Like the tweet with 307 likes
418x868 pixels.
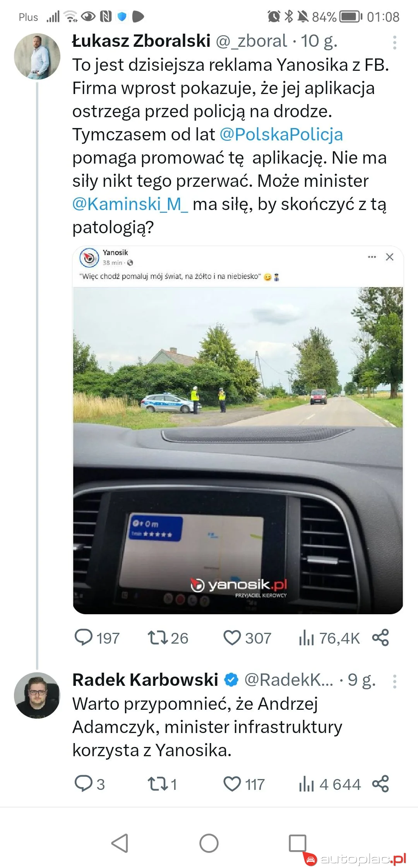[232, 637]
